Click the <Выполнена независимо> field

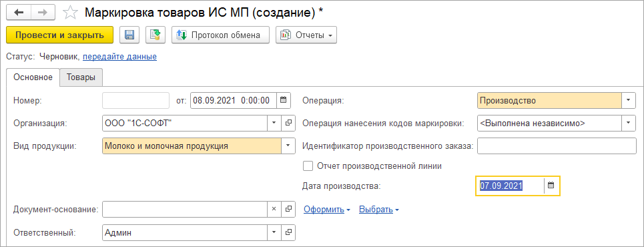tap(549, 123)
